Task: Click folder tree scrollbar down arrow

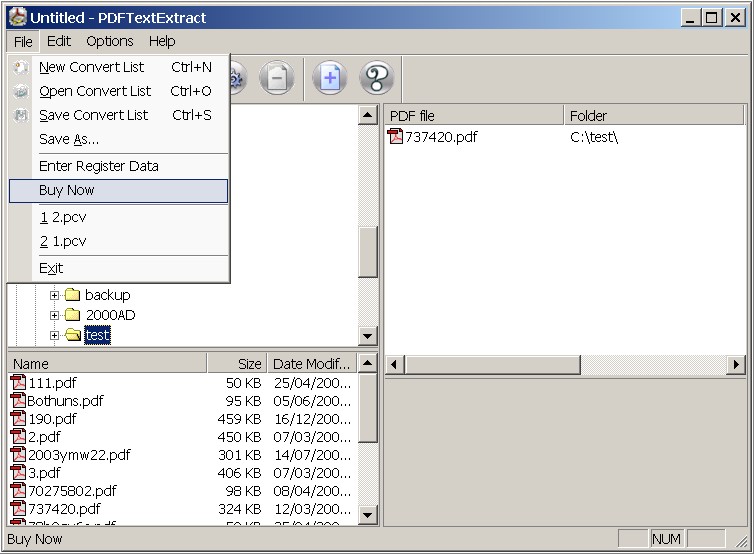Action: pos(368,336)
